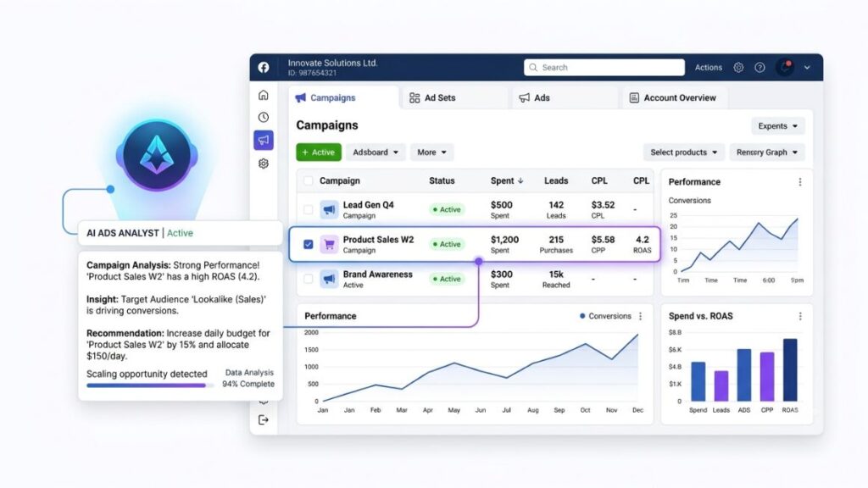Toggle the select-all campaigns checkbox

(x=309, y=181)
